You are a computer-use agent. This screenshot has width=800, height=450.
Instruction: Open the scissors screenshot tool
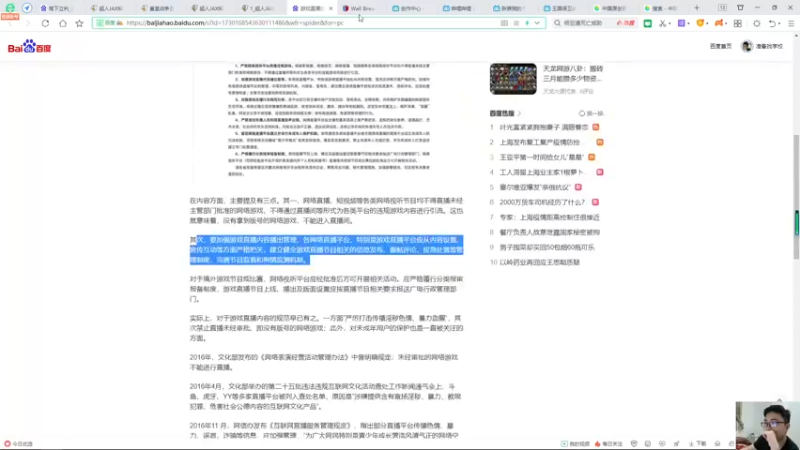tap(662, 23)
